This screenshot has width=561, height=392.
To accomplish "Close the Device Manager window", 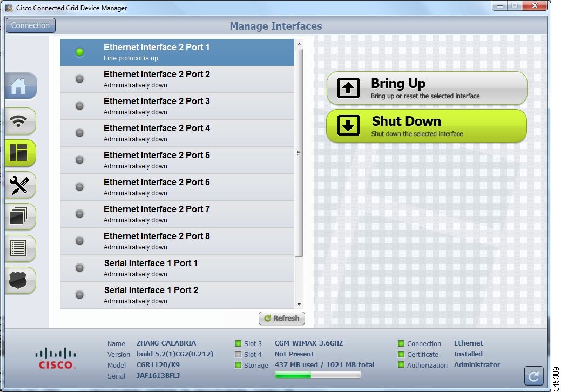I will tap(535, 5).
